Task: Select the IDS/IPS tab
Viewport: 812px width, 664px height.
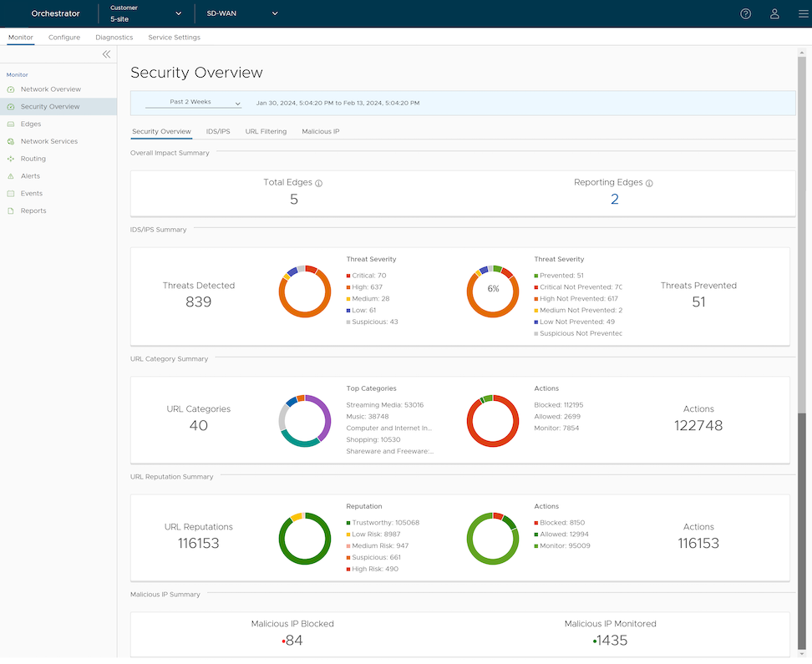Action: coord(218,131)
